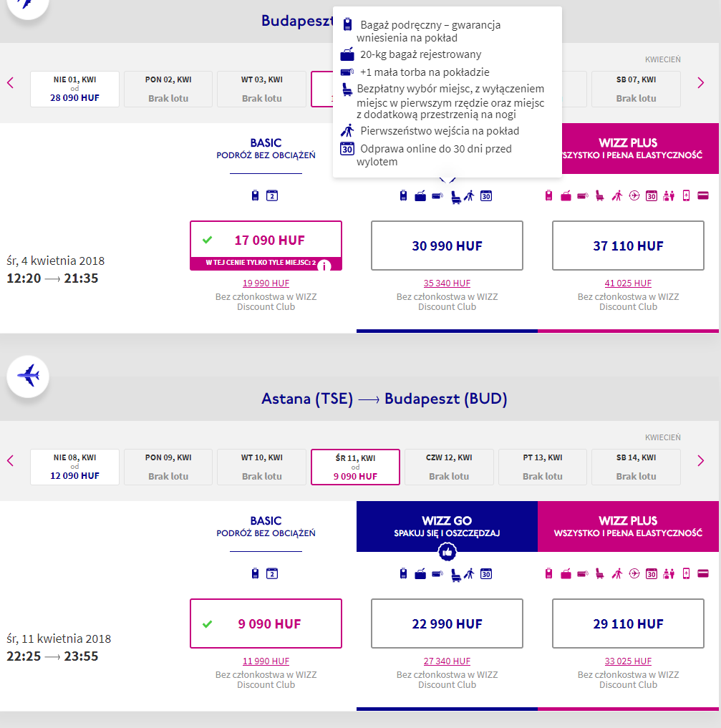Show later dates after SB 07, KWI

(701, 83)
